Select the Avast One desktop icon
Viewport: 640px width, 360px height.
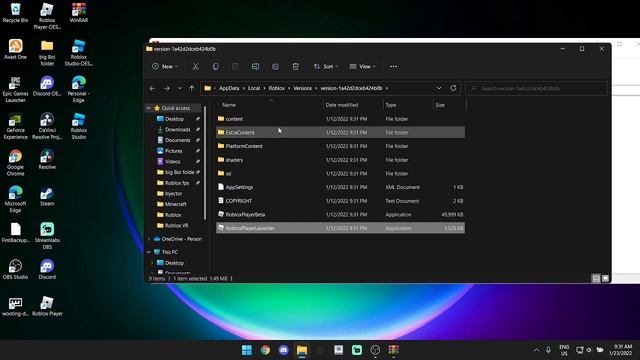(16, 49)
